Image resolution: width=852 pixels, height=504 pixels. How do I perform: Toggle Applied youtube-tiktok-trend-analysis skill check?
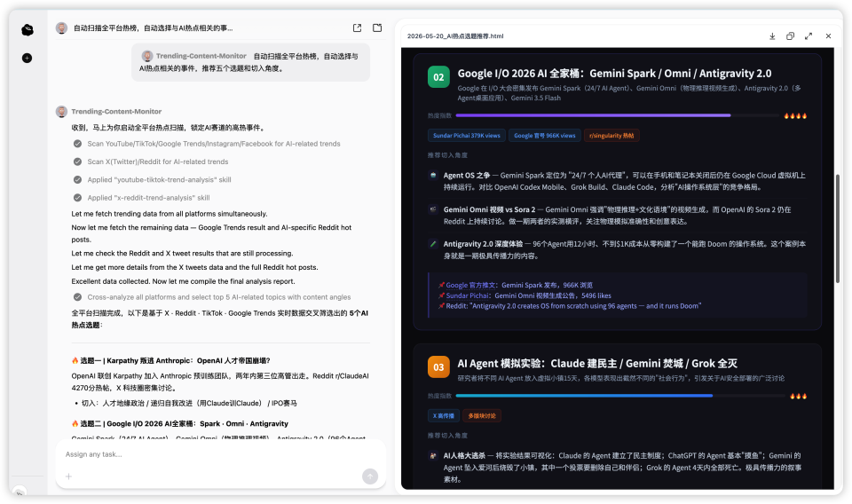click(78, 180)
